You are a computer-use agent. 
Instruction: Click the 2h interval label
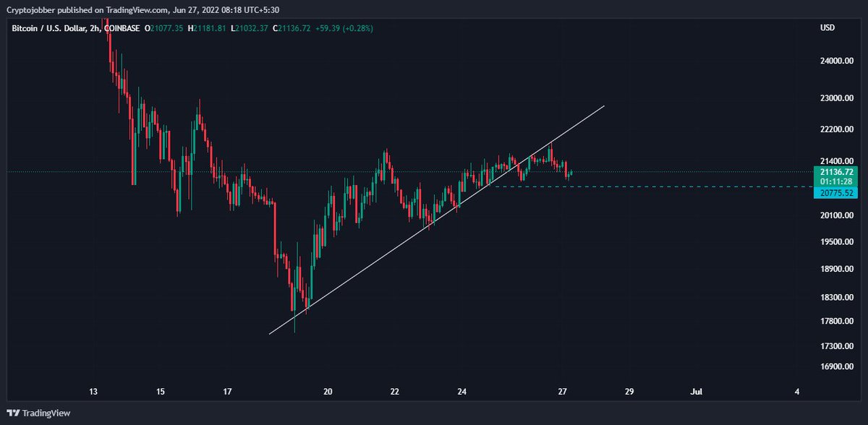point(94,28)
